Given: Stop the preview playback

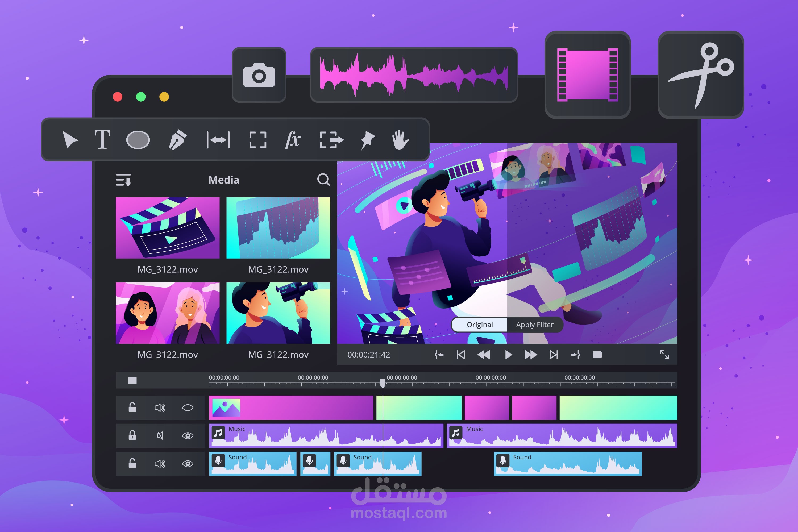Looking at the screenshot, I should coord(597,355).
